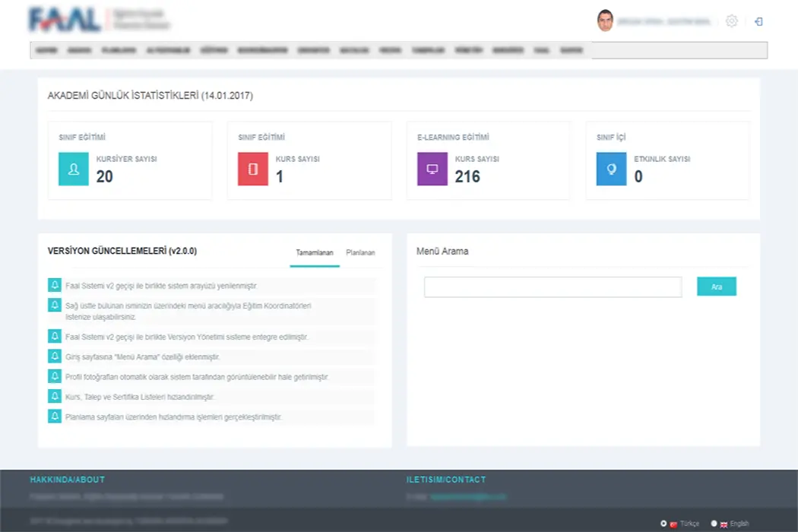This screenshot has width=798, height=532.
Task: Click bell icon beside 'Kurs, Talep ve Sertifika' update
Action: click(x=55, y=396)
